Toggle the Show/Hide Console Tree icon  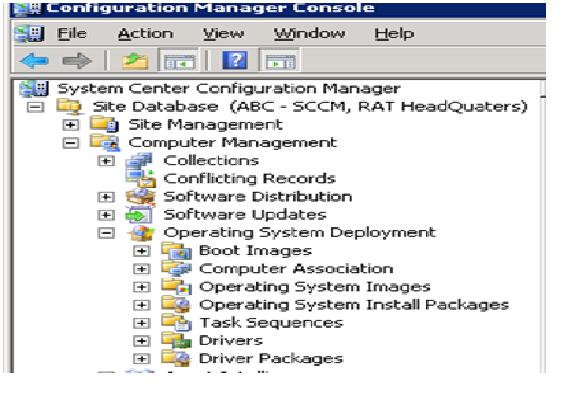[179, 61]
